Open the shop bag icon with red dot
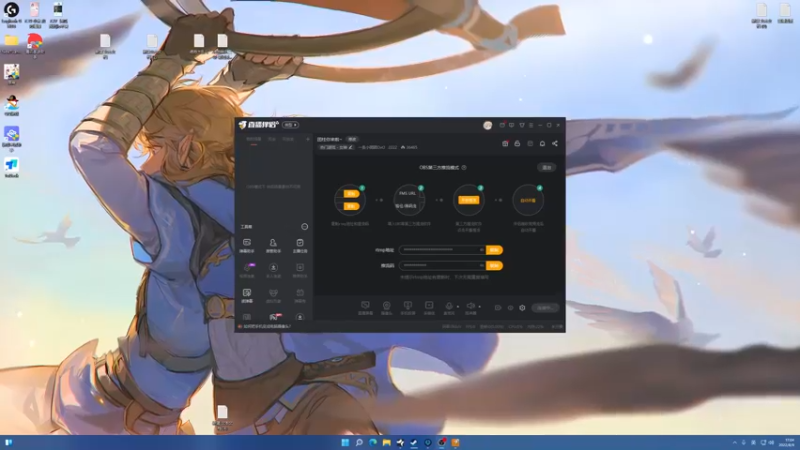800x450 pixels. tap(505, 144)
